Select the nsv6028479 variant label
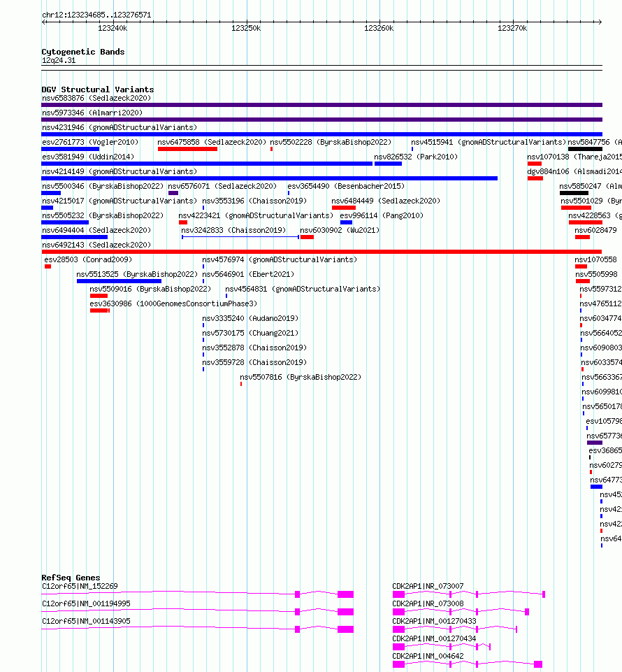622x672 pixels. 595,230
